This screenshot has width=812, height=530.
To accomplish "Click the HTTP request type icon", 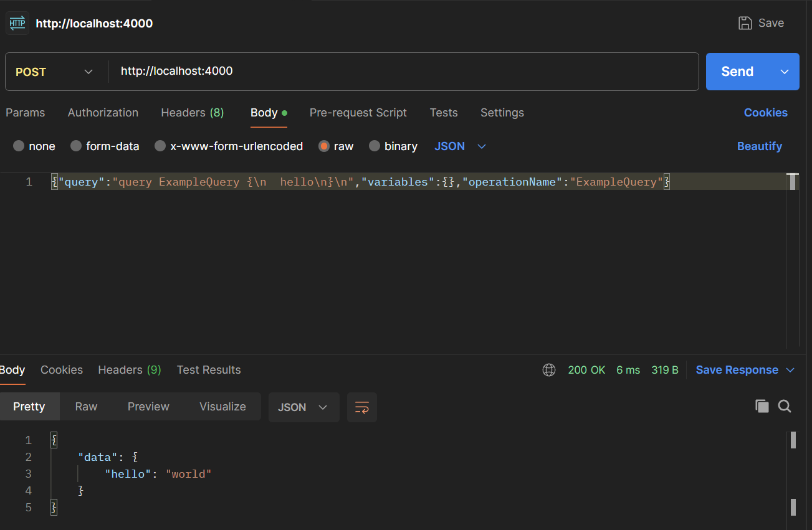I will pos(17,23).
